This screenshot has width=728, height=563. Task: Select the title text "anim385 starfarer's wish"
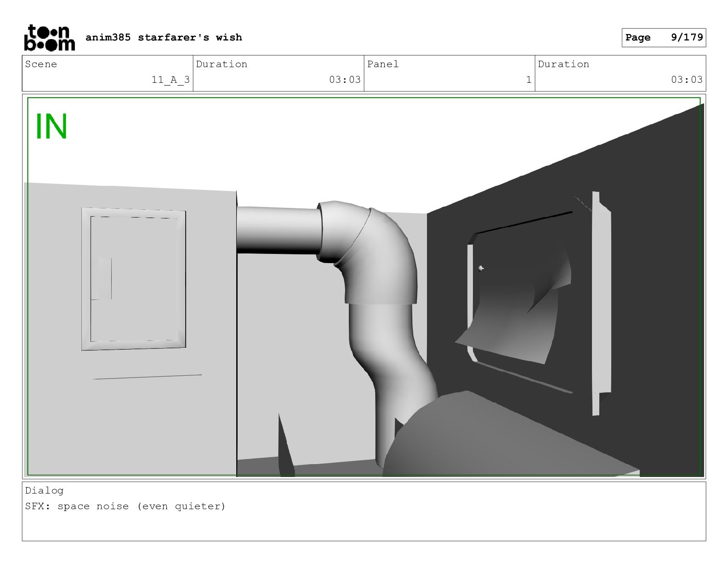click(164, 37)
